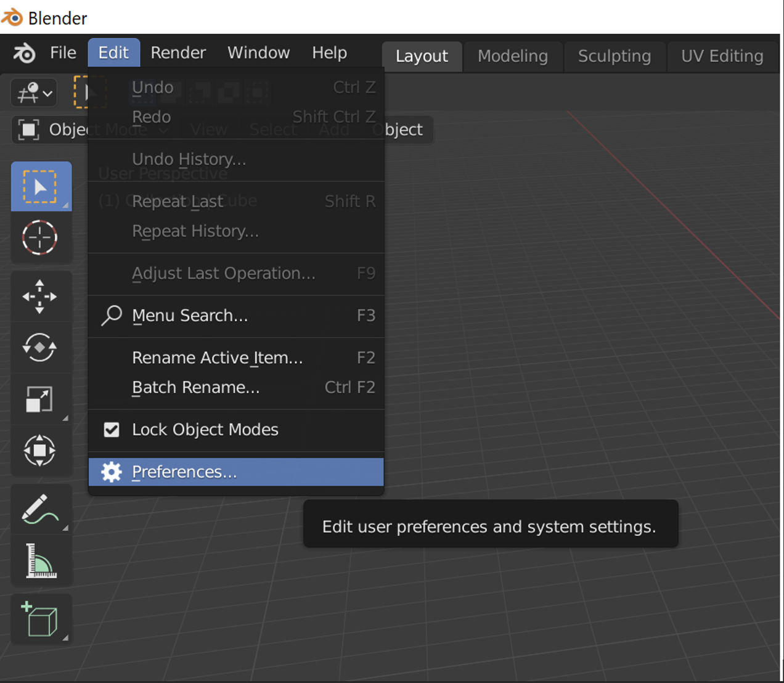Screen dimensions: 784x683
Task: Select the Annotate pencil tool
Action: pos(41,510)
